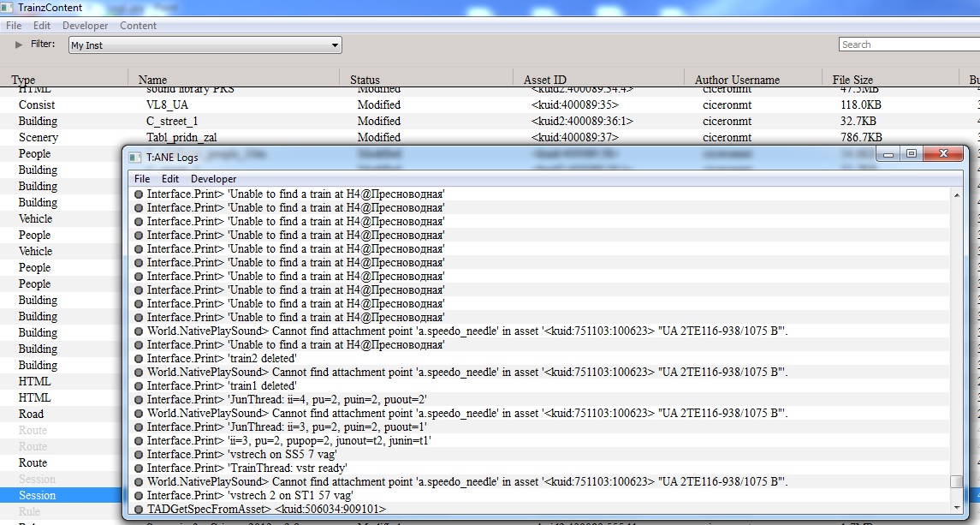Screen dimensions: 980x525
Task: Sort by the Status column header
Action: click(365, 80)
